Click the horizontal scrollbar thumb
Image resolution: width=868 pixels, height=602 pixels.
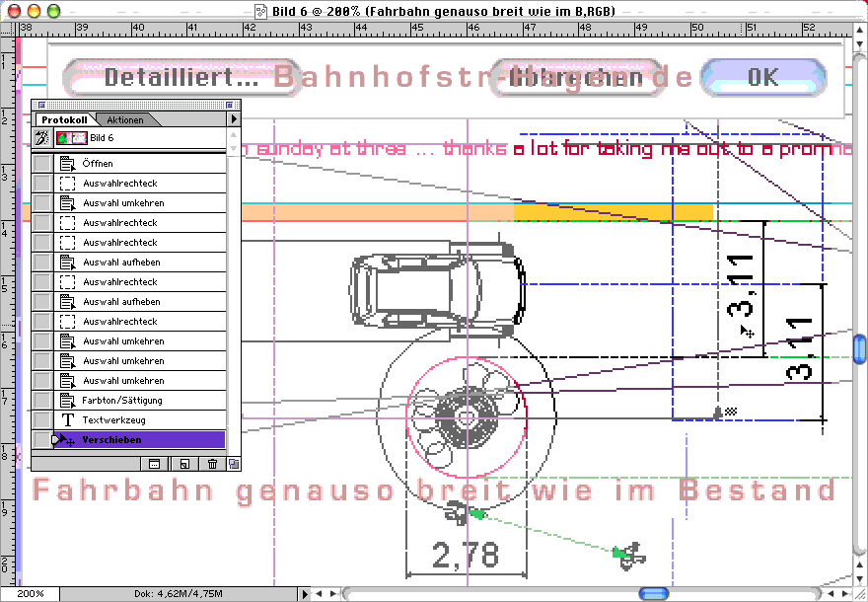point(653,594)
